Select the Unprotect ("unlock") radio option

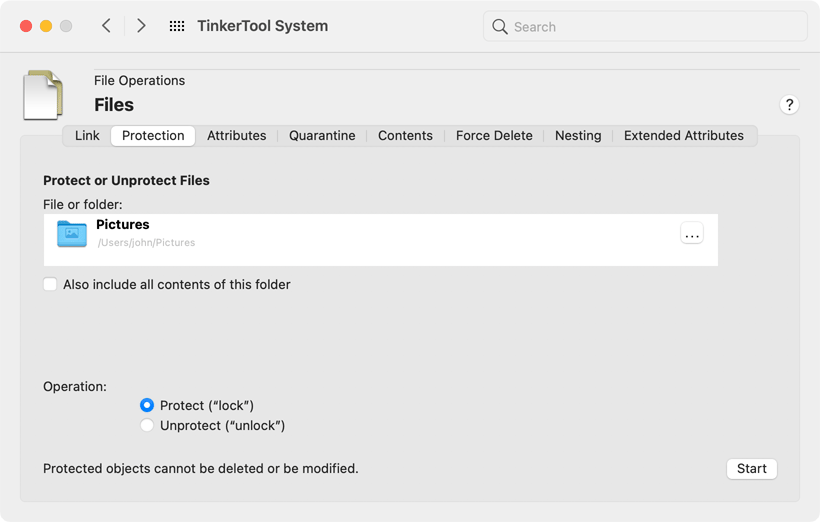[x=147, y=425]
